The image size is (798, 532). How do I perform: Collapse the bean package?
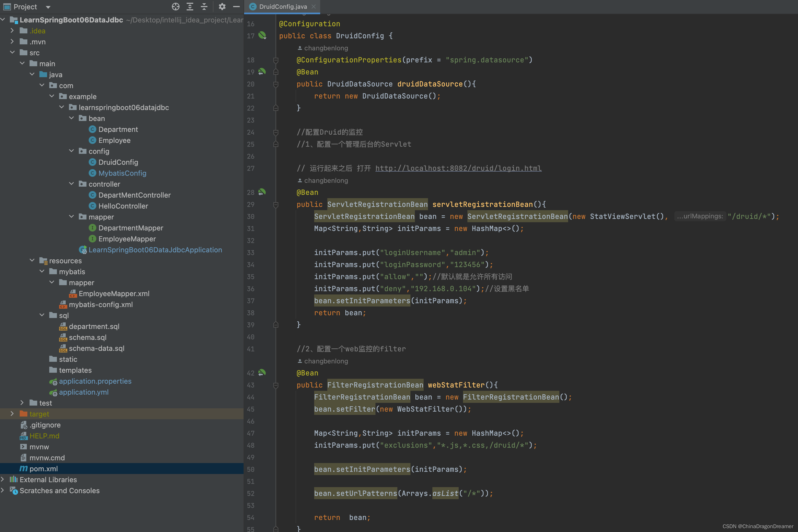(x=71, y=118)
